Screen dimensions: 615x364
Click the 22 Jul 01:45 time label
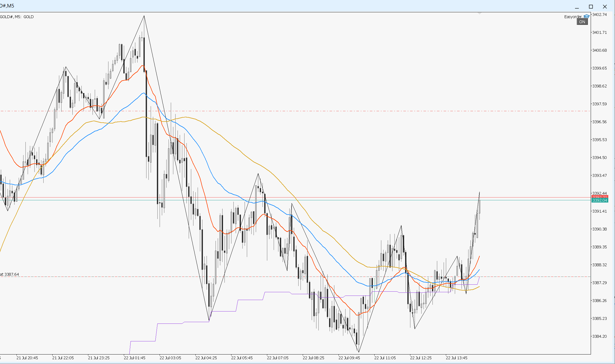pyautogui.click(x=134, y=358)
